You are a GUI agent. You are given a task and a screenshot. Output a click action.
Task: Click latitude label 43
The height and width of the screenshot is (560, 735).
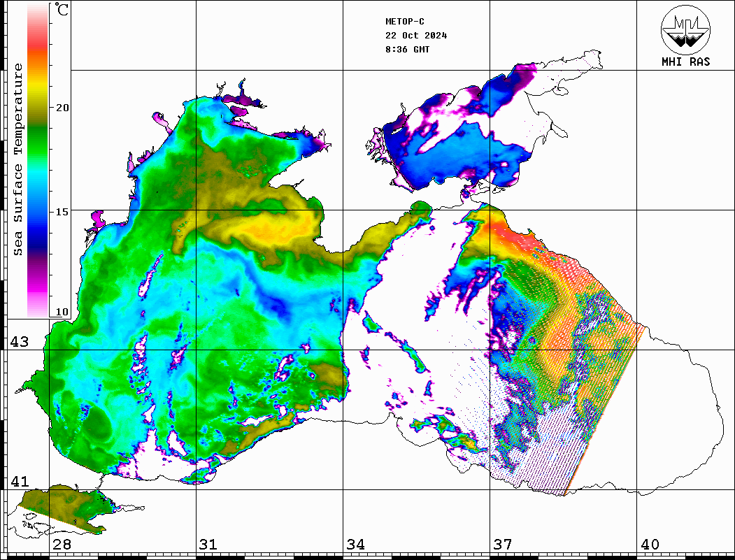pos(20,342)
